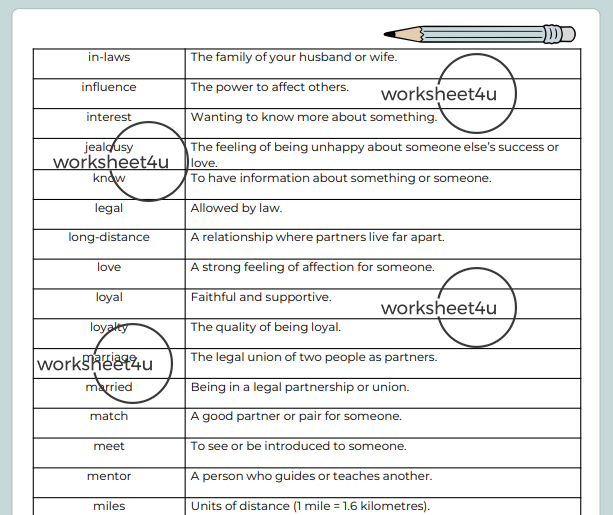Click the definition "The family of your husband or wife."
Image resolution: width=613 pixels, height=515 pixels.
293,57
